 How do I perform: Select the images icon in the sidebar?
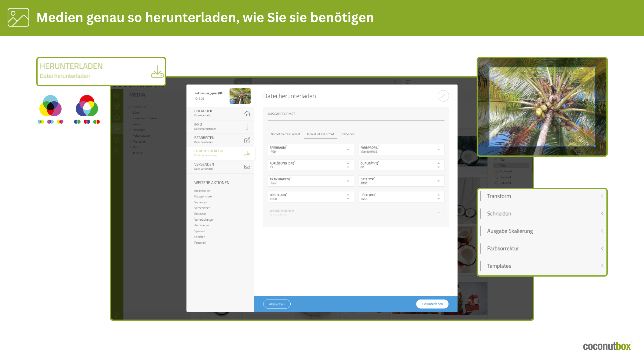pos(117,128)
